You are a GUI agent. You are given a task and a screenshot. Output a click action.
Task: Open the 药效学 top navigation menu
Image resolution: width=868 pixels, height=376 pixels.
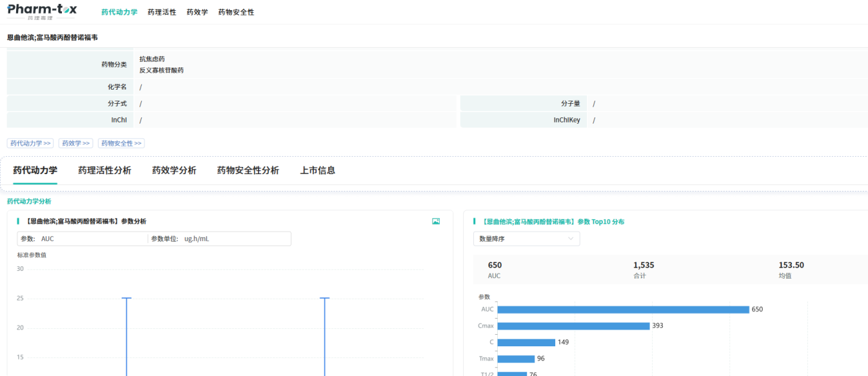coord(197,12)
